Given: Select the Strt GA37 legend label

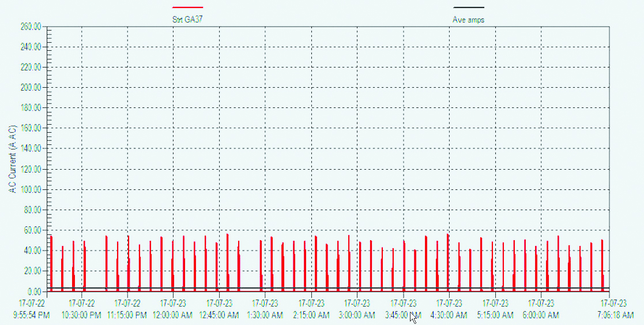Looking at the screenshot, I should [187, 20].
